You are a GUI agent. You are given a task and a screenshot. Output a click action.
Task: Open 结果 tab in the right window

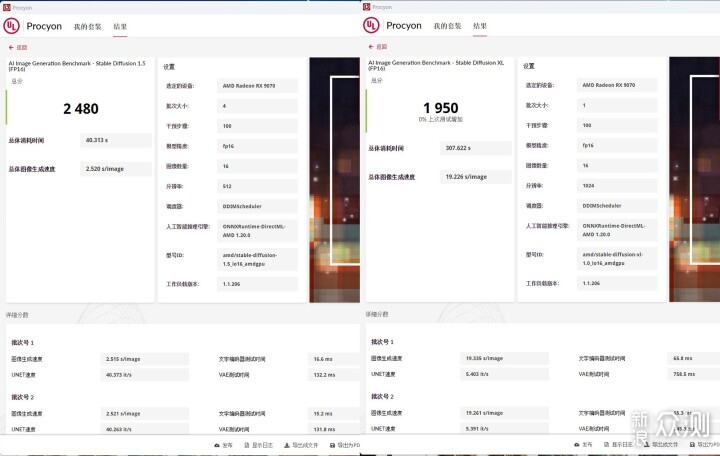point(480,26)
